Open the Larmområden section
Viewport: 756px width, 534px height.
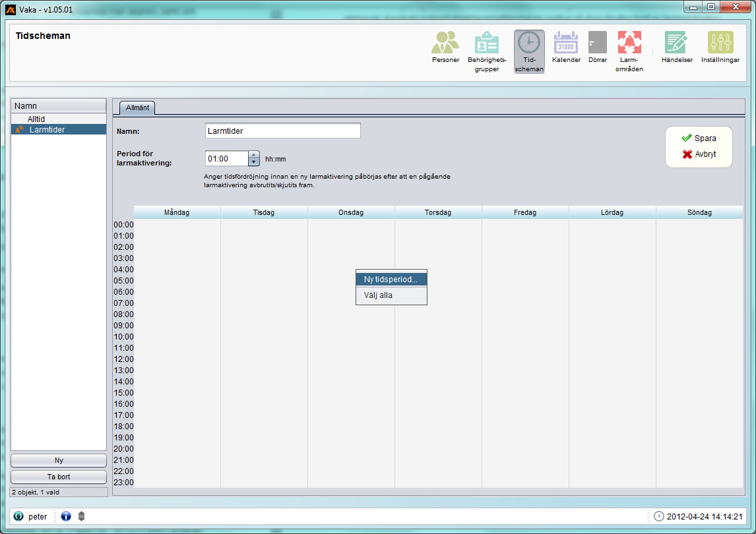pos(629,51)
